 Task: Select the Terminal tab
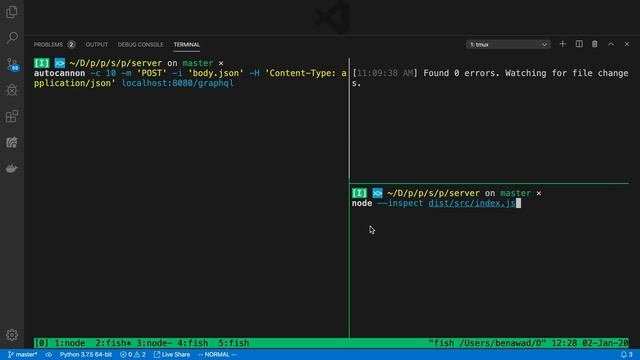(187, 44)
